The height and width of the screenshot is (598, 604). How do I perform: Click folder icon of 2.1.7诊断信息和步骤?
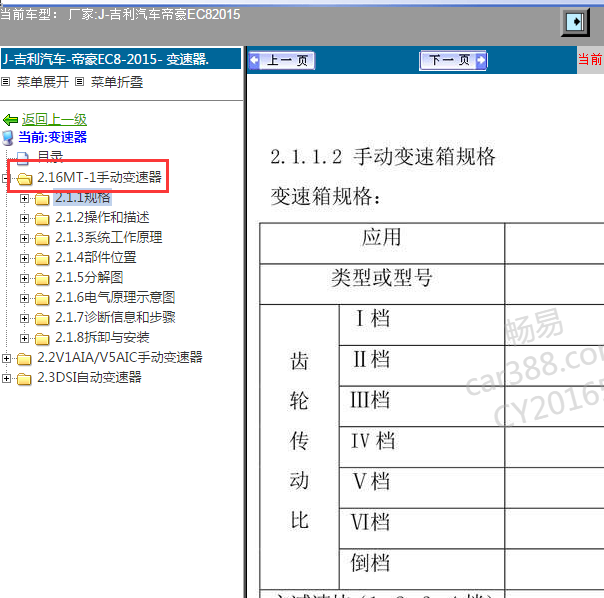click(x=42, y=319)
